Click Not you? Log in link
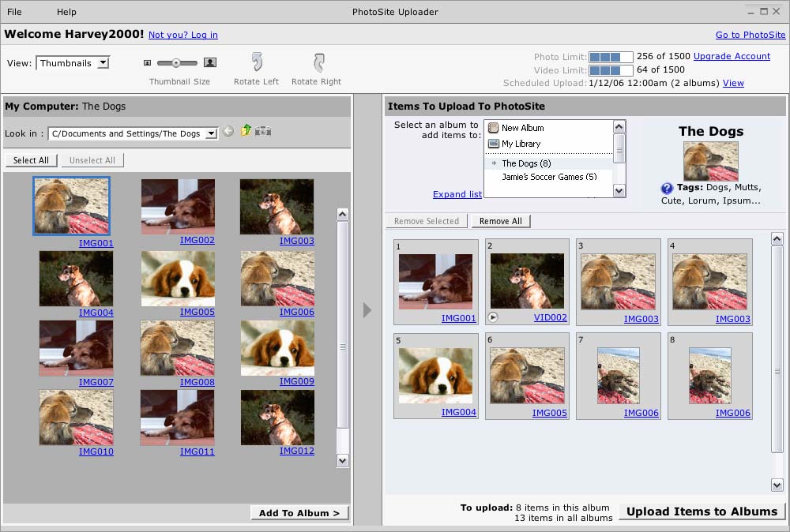 [x=183, y=35]
